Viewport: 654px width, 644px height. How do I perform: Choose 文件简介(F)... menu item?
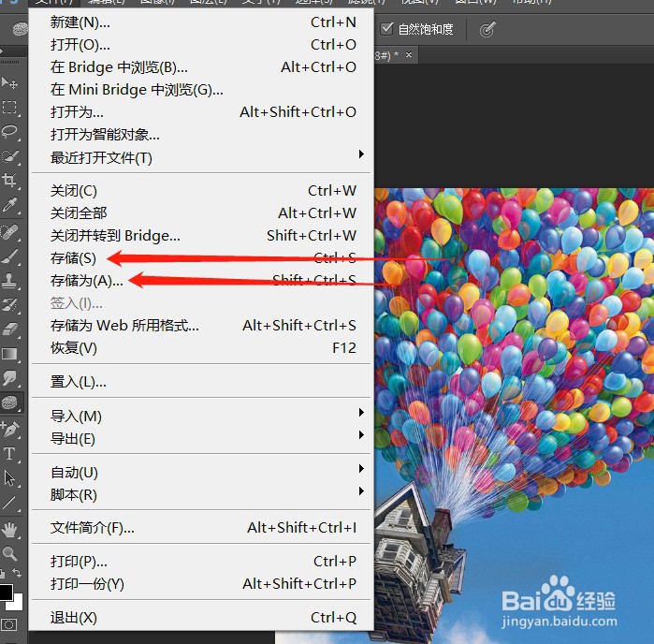coord(201,528)
